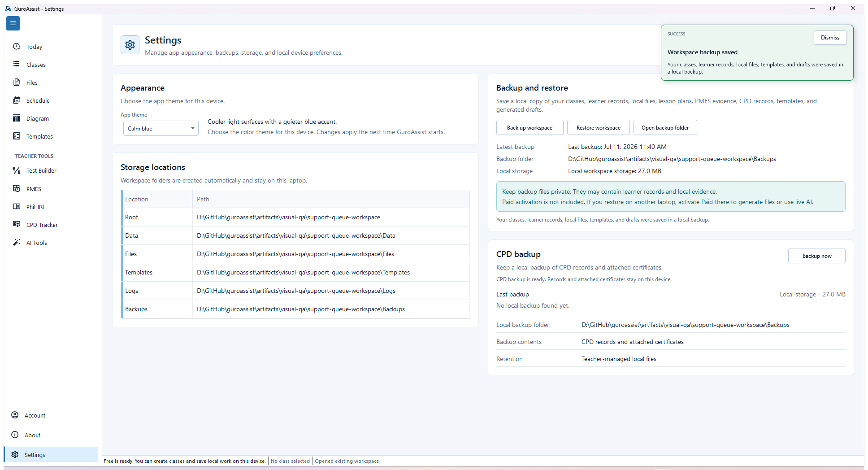Screen dimensions: 868x470
Task: Click the Diagram layout icon
Action: coord(17,118)
